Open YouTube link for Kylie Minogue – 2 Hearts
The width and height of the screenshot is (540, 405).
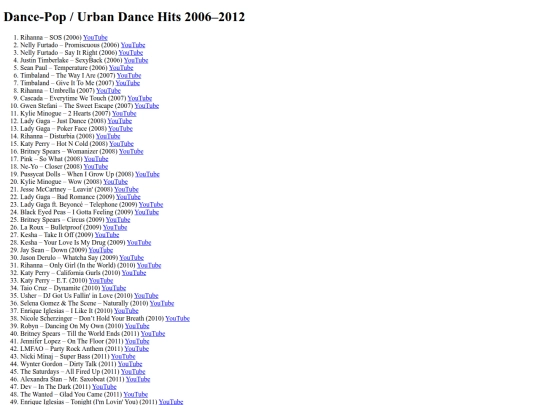click(x=124, y=113)
